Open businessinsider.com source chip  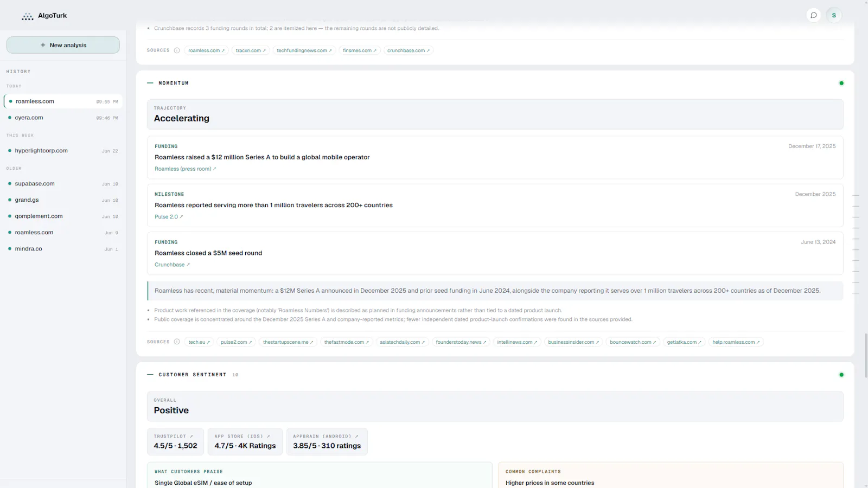[574, 342]
